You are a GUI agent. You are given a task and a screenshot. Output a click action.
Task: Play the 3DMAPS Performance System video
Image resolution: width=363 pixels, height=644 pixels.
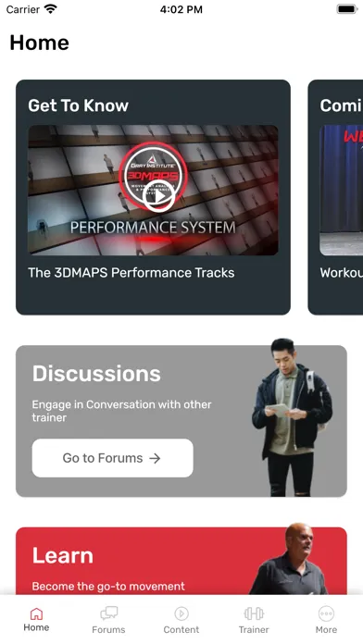[x=159, y=196]
